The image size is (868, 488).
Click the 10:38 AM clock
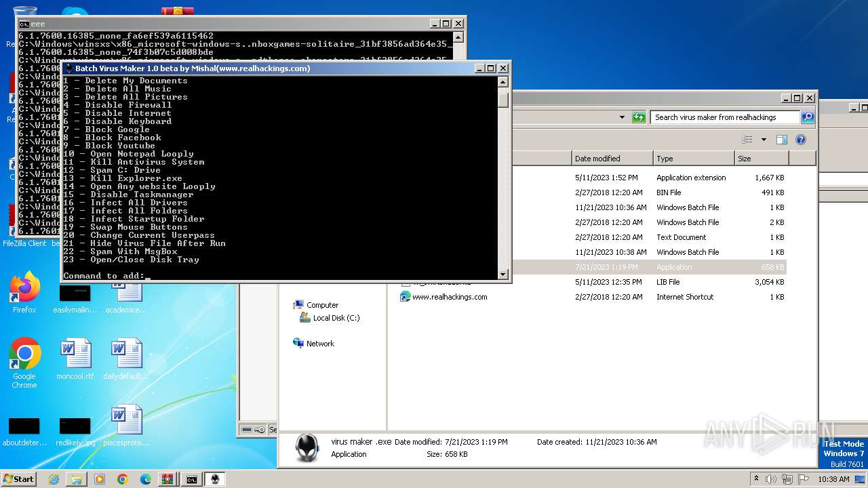tap(833, 479)
